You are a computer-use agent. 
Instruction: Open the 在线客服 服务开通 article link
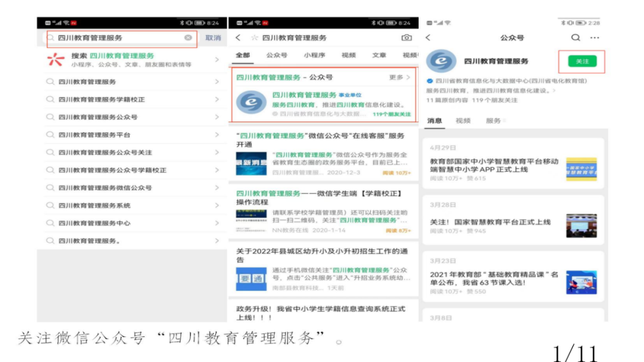(x=322, y=140)
